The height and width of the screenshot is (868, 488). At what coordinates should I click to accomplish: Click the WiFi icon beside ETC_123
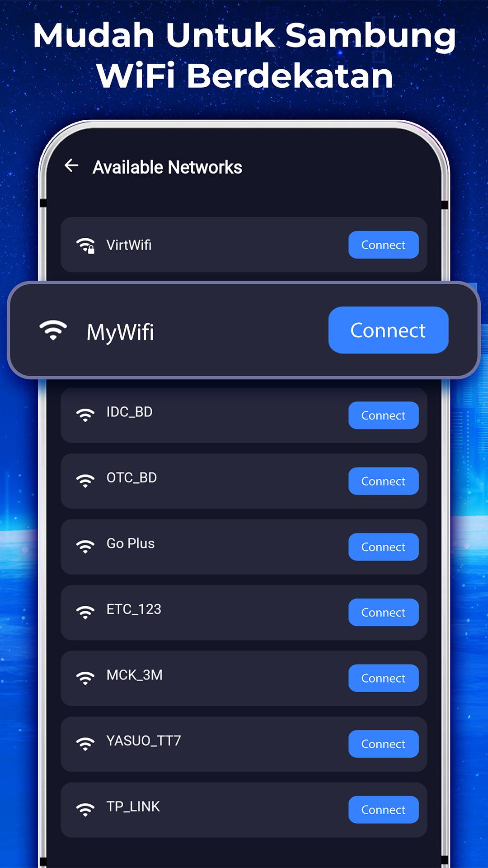click(85, 612)
